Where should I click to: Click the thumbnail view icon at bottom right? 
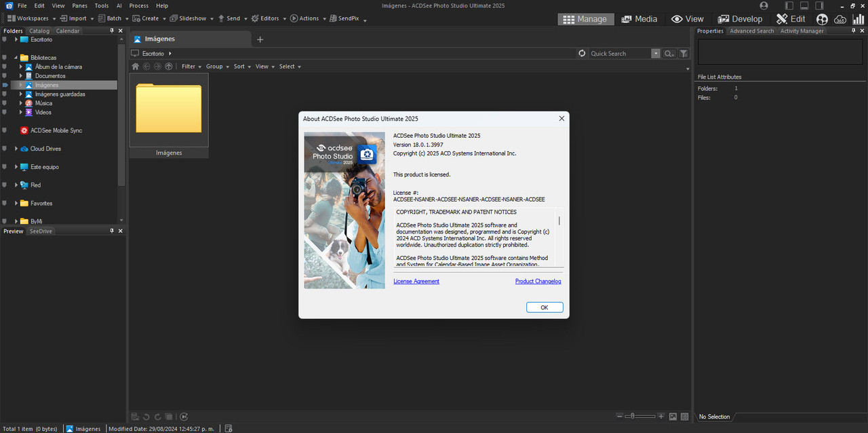[x=673, y=417]
